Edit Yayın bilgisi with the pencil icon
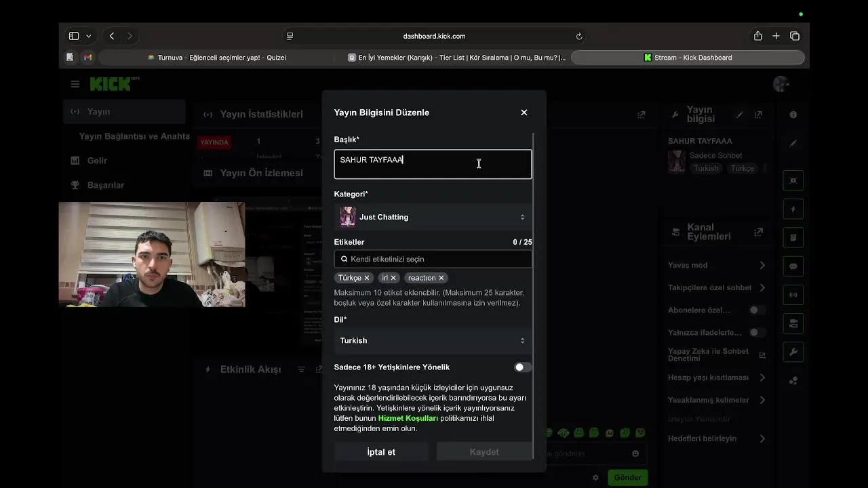 [x=740, y=115]
